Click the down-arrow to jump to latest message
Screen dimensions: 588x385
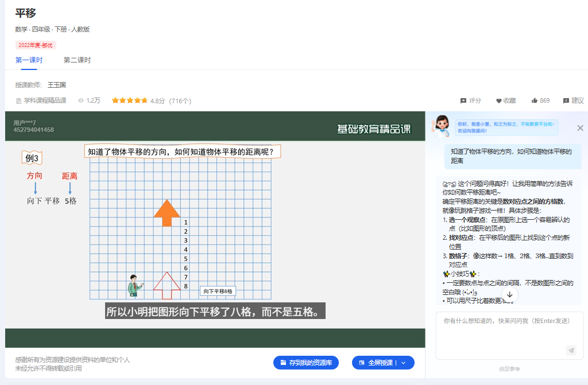509,294
